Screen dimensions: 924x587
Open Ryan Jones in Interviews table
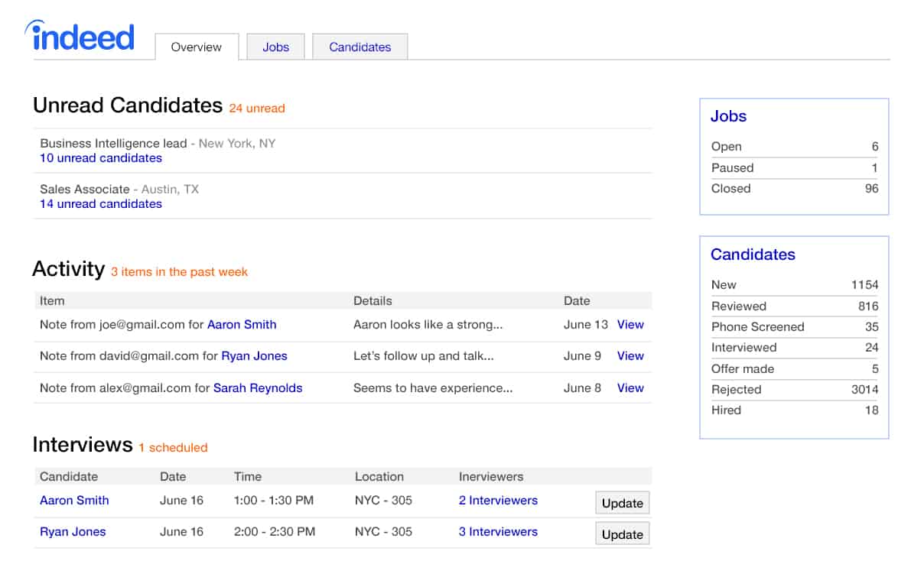pos(73,532)
